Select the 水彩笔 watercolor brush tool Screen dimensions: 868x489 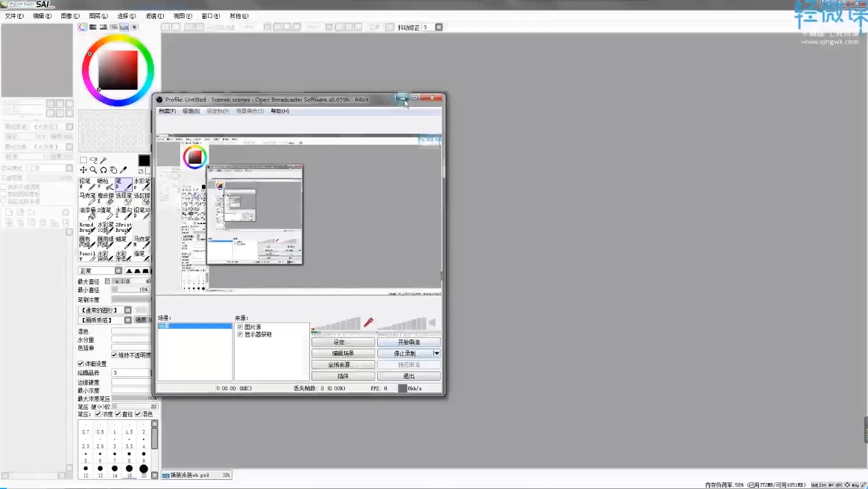point(142,184)
